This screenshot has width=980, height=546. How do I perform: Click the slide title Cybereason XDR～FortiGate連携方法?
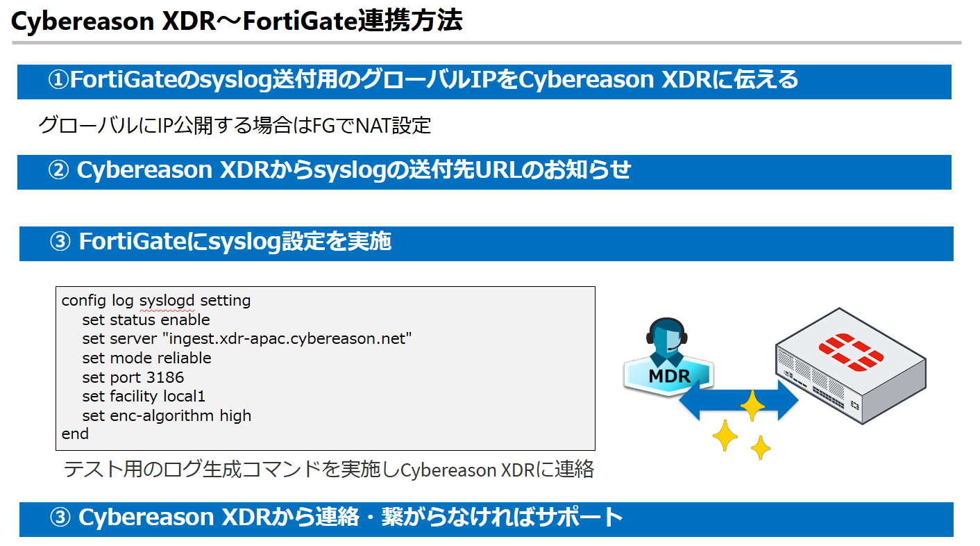point(237,22)
